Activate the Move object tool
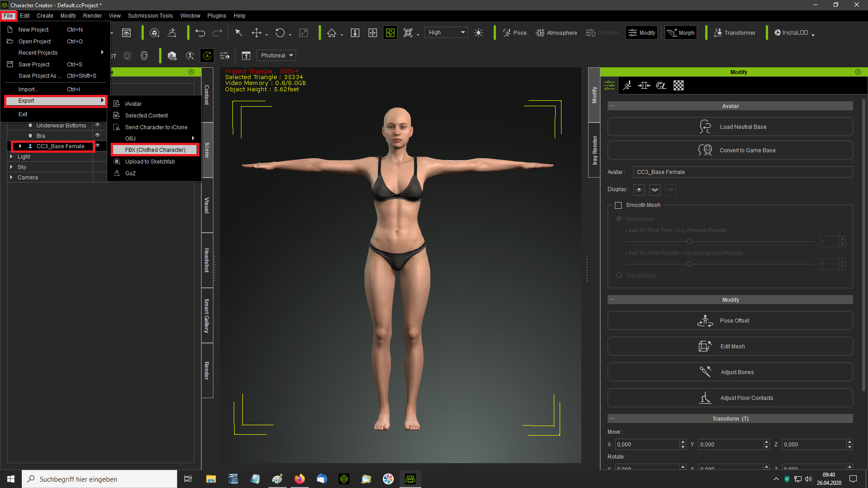Viewport: 868px width, 488px height. [x=256, y=33]
